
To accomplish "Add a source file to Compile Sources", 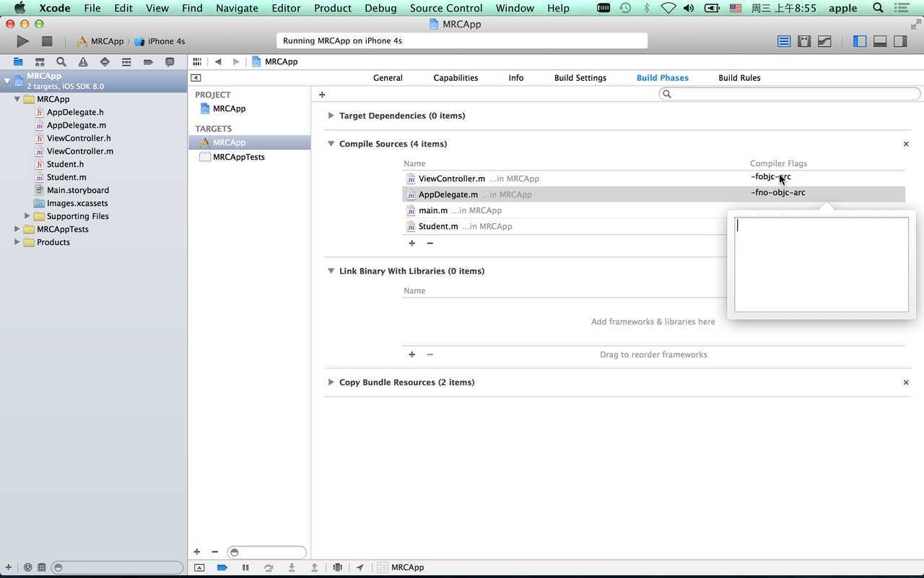I will tap(411, 243).
